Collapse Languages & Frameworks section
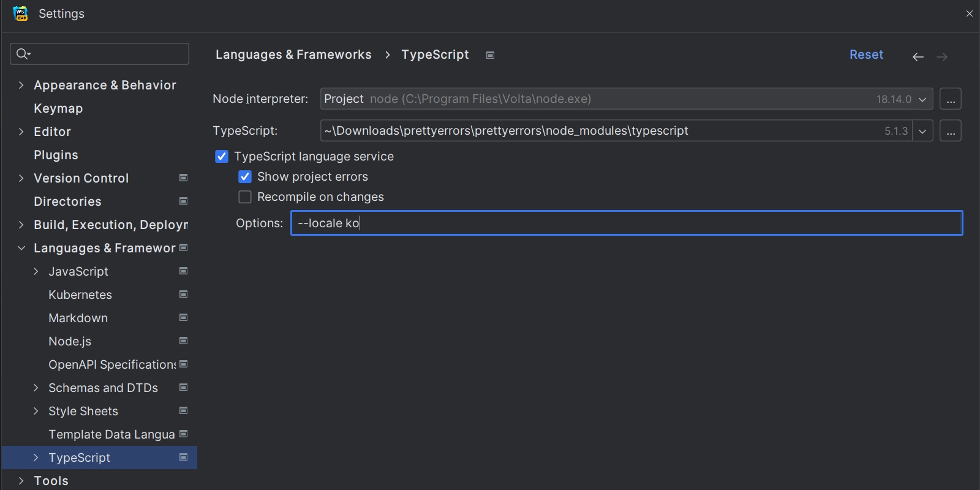 coord(21,248)
